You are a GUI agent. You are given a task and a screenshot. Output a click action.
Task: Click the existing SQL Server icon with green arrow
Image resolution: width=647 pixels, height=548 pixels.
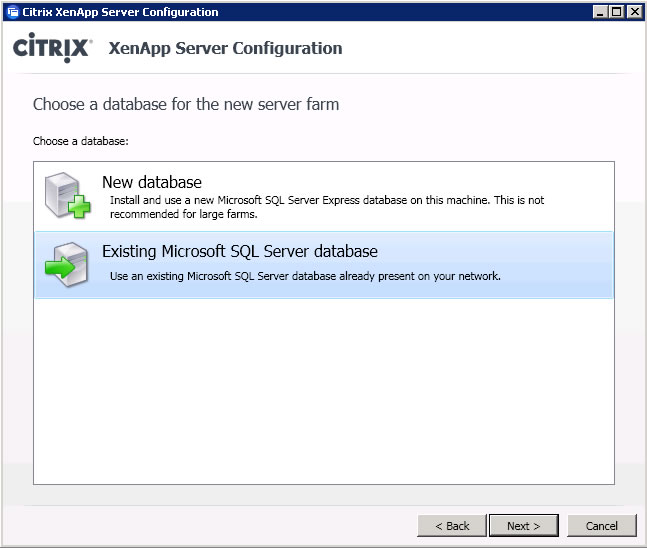pos(66,265)
